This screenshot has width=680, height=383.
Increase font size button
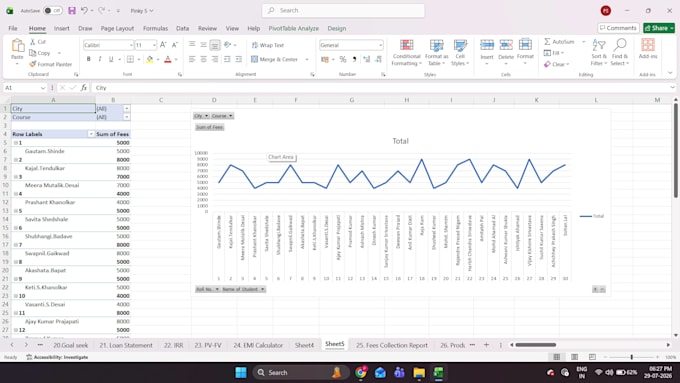tap(163, 45)
